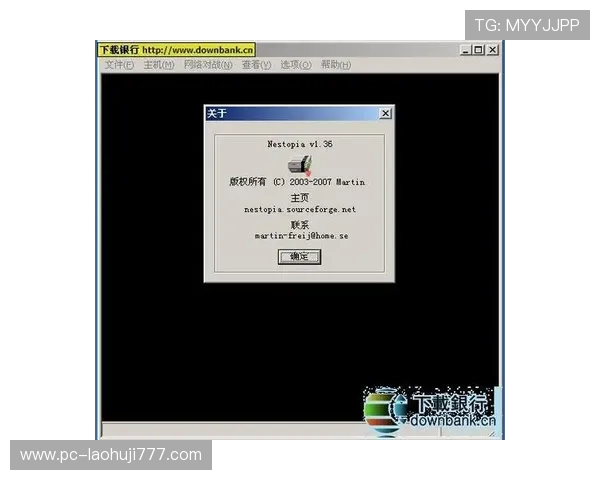Screen dimensions: 600x480
Task: Open the 主机(M) menu
Action: pos(158,65)
